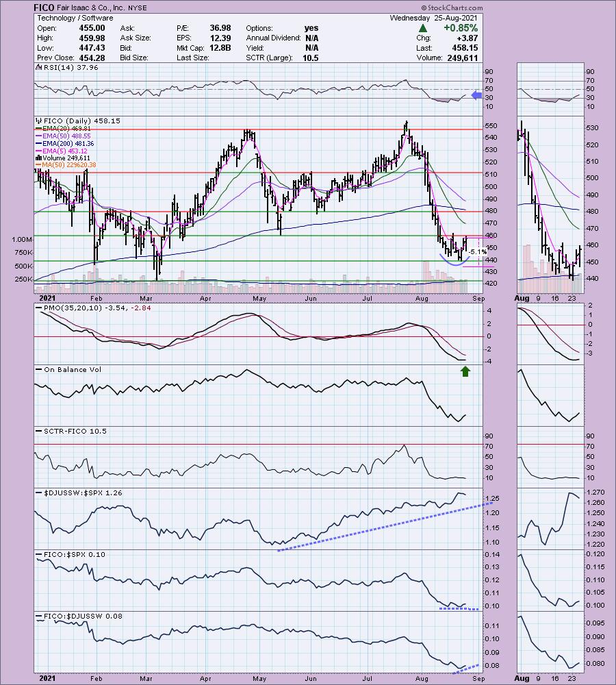Click the 1.270 axis label in the zoom panel
Image resolution: width=616 pixels, height=685 pixels.
click(x=596, y=492)
